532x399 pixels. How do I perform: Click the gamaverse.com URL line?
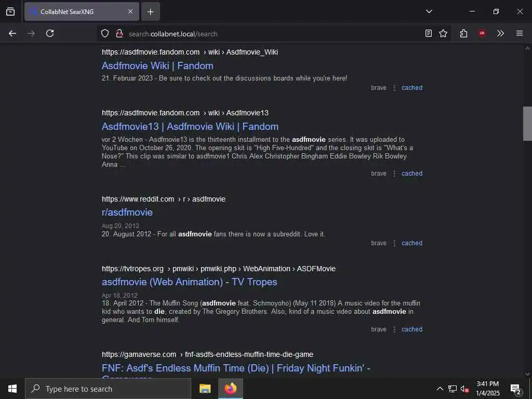click(207, 354)
